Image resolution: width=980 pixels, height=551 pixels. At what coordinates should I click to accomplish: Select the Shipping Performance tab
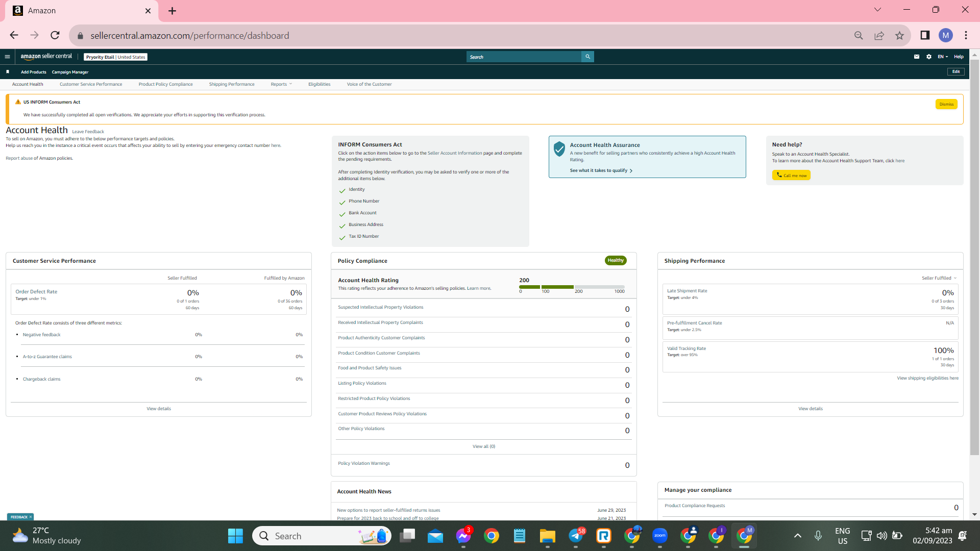232,84
